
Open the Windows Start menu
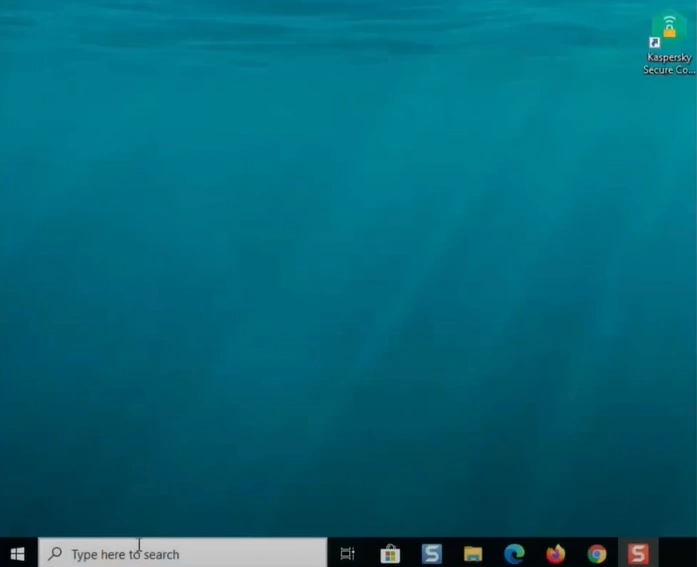point(18,554)
